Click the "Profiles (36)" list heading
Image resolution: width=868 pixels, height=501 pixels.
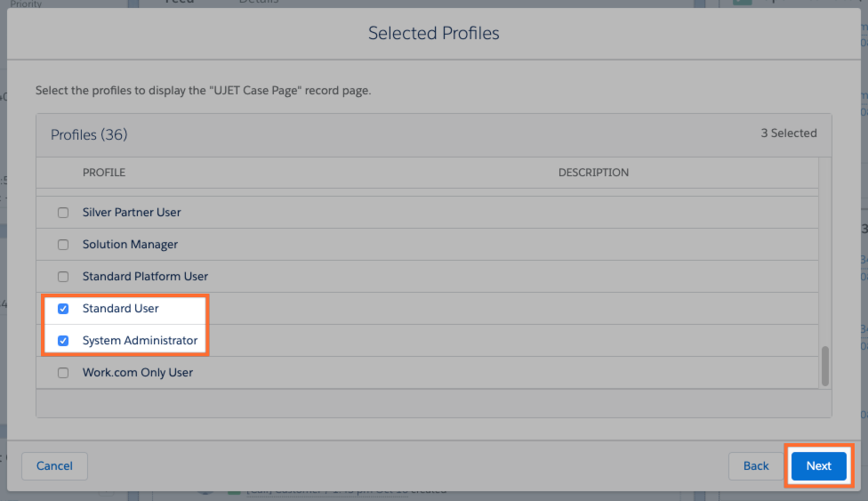tap(89, 135)
